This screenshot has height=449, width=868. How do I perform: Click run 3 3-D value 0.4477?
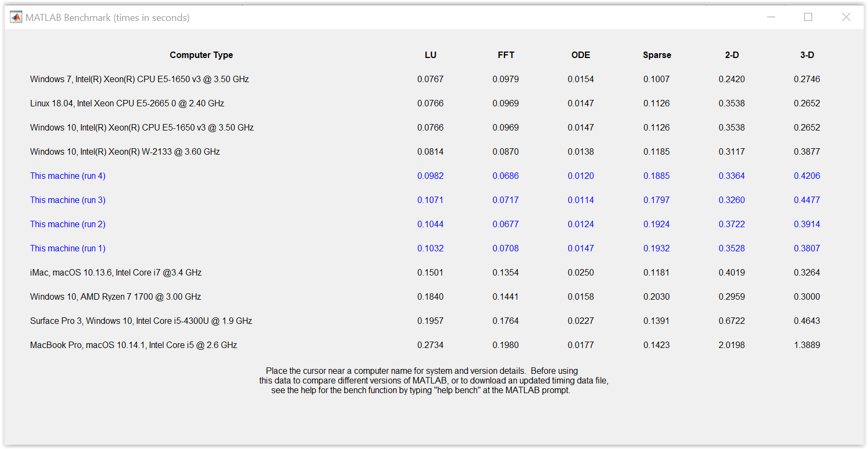pyautogui.click(x=807, y=200)
